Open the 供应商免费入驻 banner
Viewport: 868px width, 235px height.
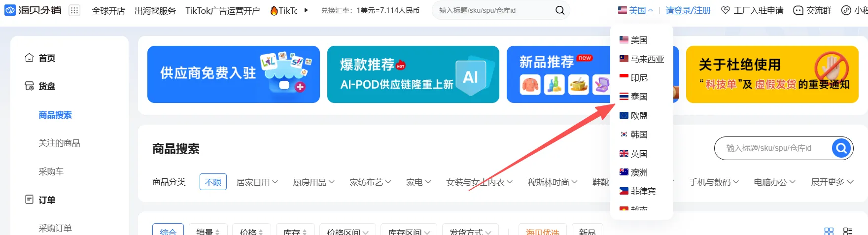point(234,74)
